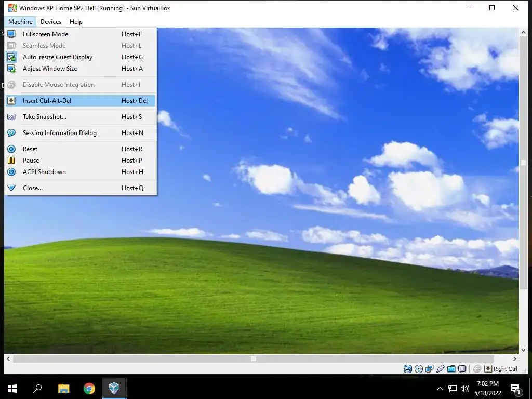Choose Pause in the Machine menu

[x=81, y=161]
